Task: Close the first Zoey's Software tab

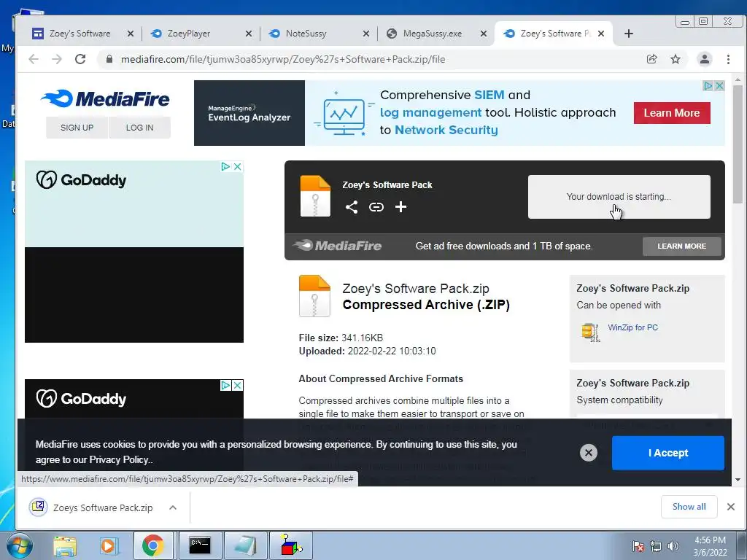Action: point(131,34)
